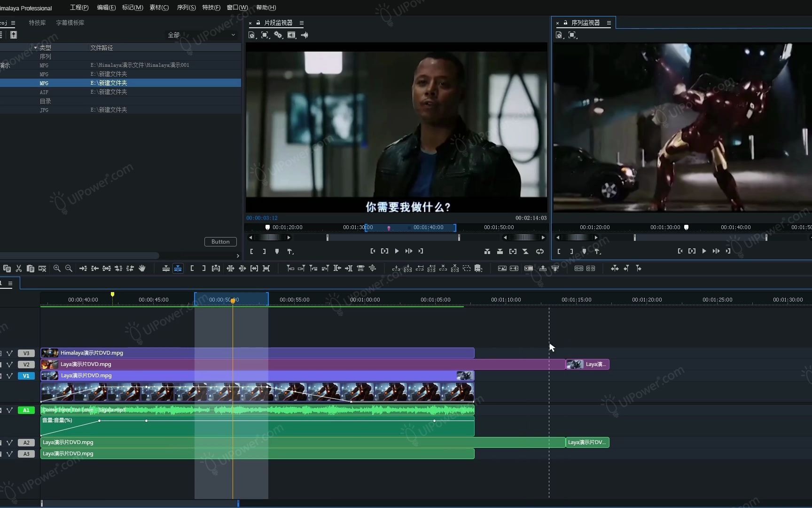The image size is (812, 508).
Task: Open the 全部 filter dropdown
Action: 202,35
